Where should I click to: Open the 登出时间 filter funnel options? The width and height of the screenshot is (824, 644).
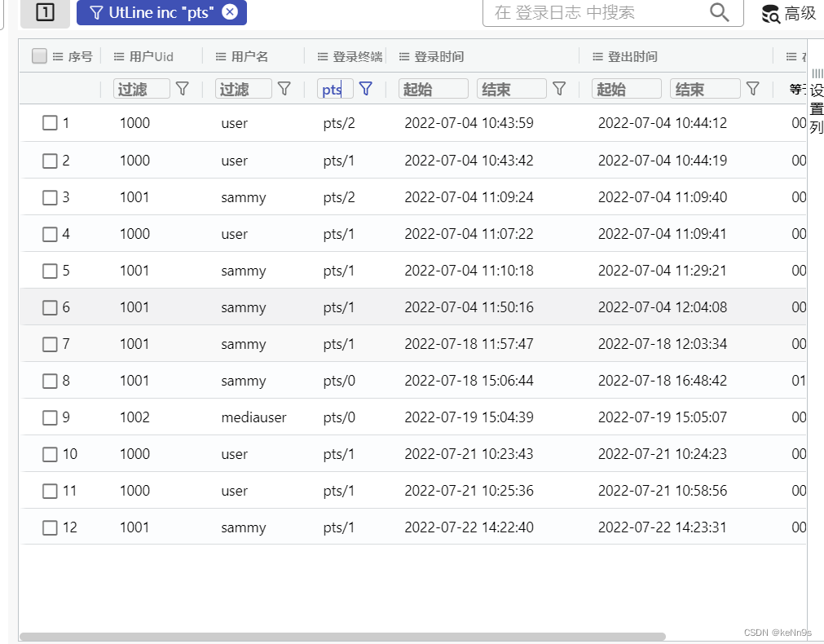click(752, 88)
